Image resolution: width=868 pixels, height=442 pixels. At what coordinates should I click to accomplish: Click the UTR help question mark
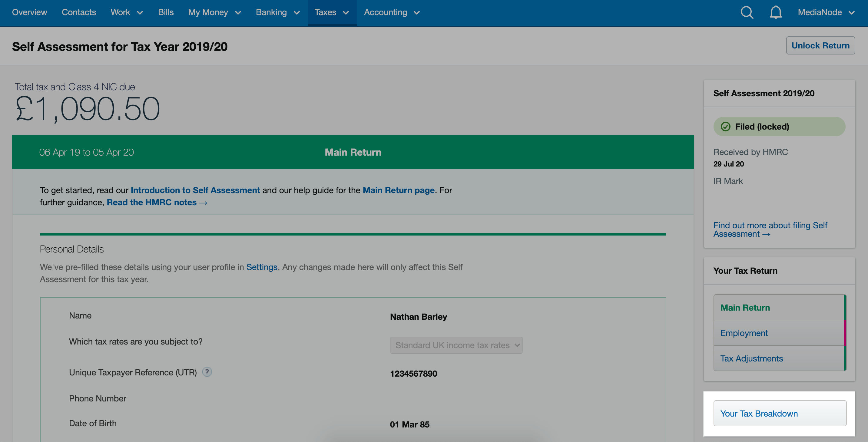pyautogui.click(x=207, y=372)
